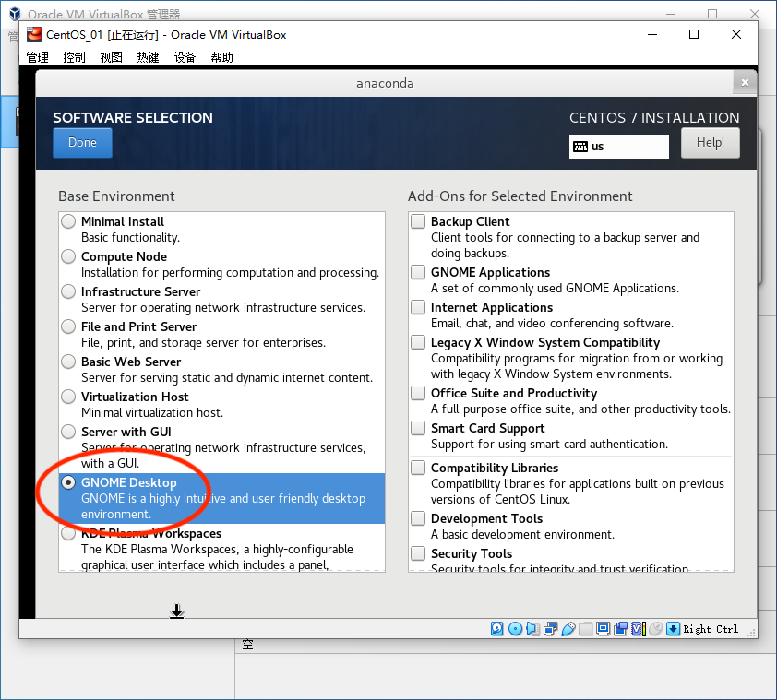The image size is (777, 700).
Task: Open the 帮助 menu
Action: 221,57
